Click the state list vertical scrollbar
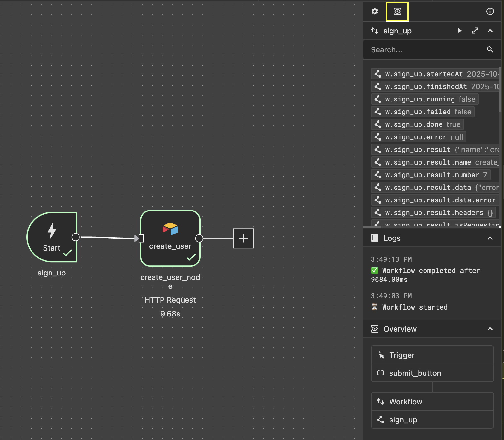Viewport: 504px width, 440px height. point(500,90)
